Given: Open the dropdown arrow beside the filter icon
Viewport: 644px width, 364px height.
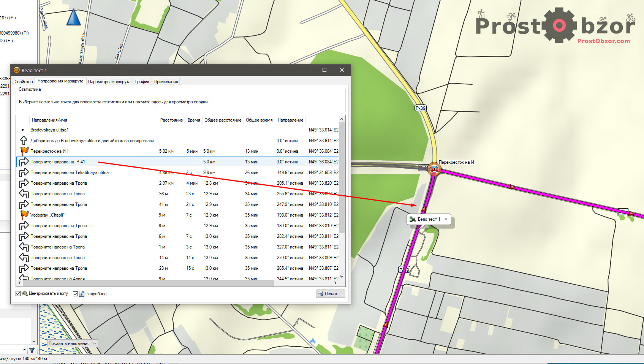Looking at the screenshot, I should (25, 350).
